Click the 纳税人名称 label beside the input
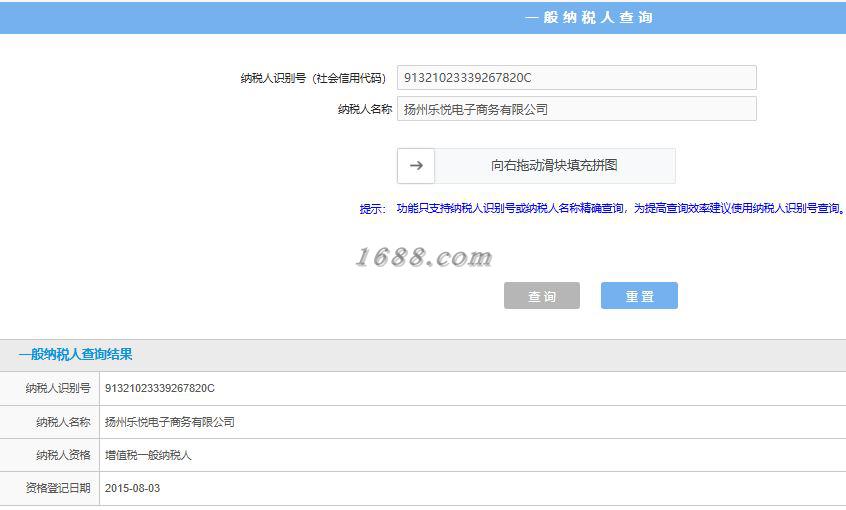Screen dimensions: 846x510 [x=365, y=110]
